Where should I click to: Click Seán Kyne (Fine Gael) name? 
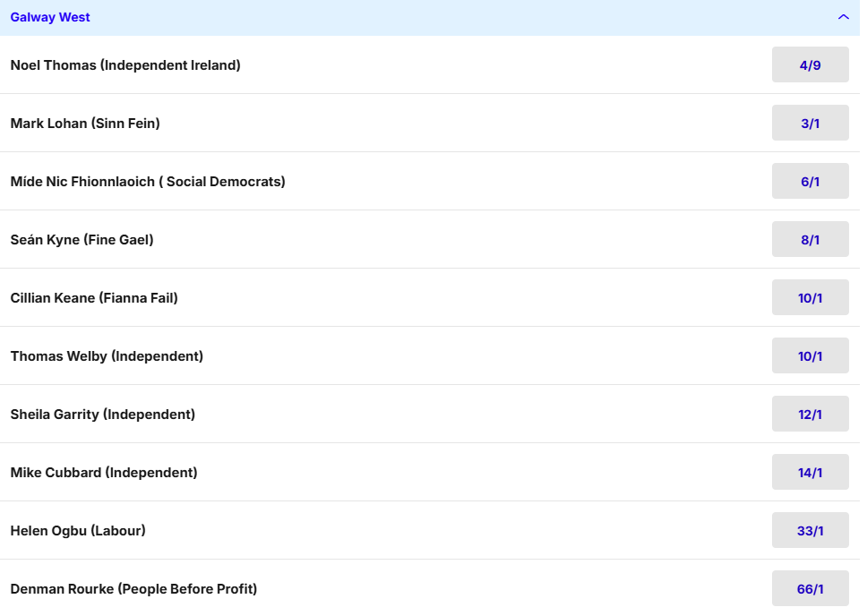coord(82,239)
